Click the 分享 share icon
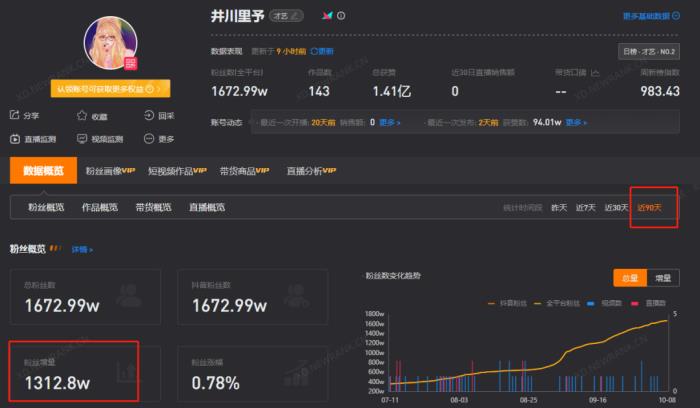This screenshot has width=700, height=408. point(16,117)
